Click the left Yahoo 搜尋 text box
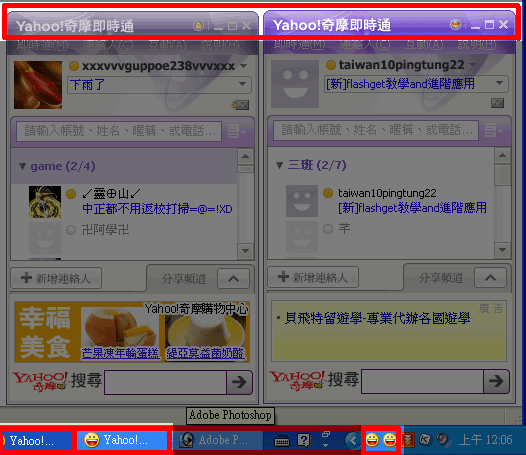The height and width of the screenshot is (455, 526). 166,382
